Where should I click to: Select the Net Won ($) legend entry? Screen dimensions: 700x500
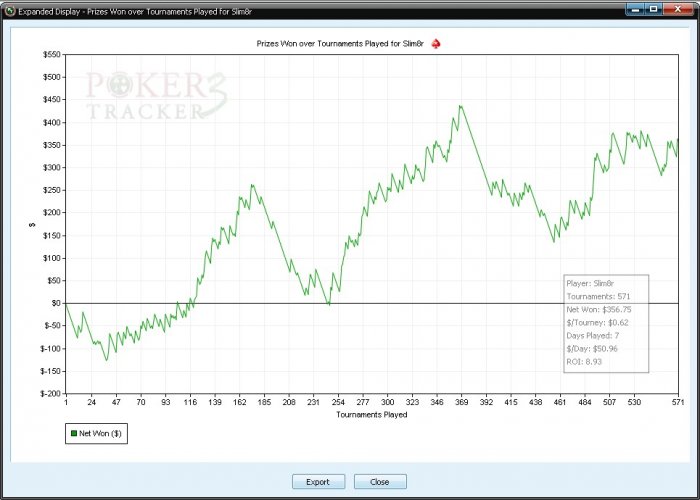pyautogui.click(x=96, y=433)
